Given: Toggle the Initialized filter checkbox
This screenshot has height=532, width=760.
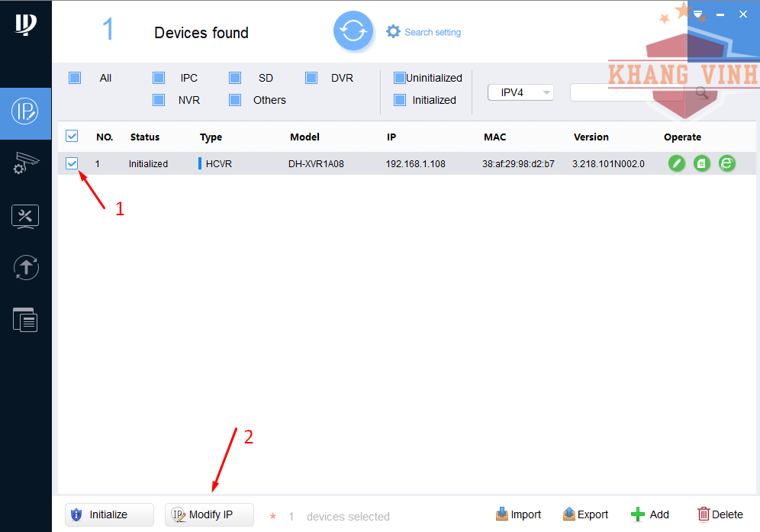Looking at the screenshot, I should point(399,100).
